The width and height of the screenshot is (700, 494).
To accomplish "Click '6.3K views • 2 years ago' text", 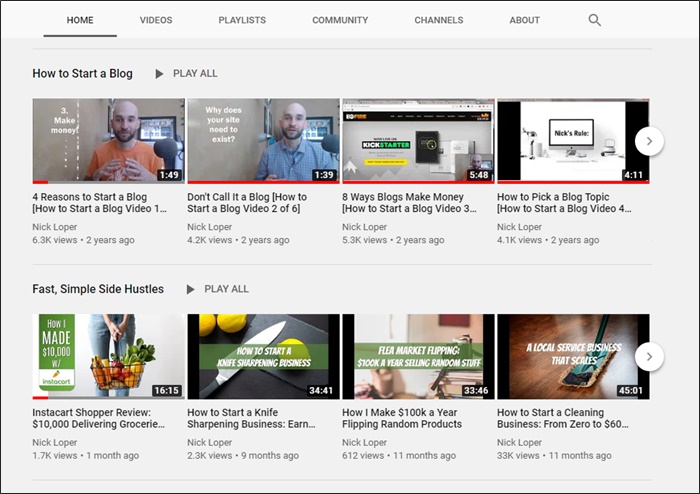I will 83,240.
